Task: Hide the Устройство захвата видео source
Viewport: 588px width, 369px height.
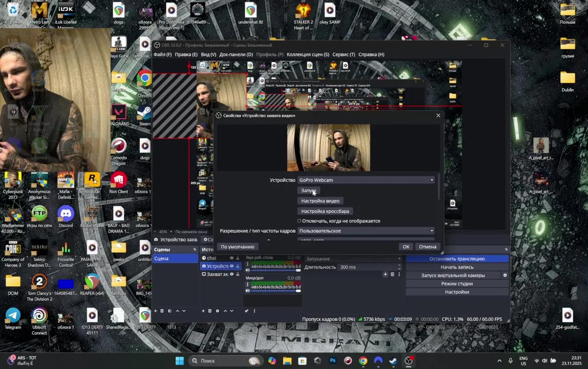Action: click(x=232, y=266)
